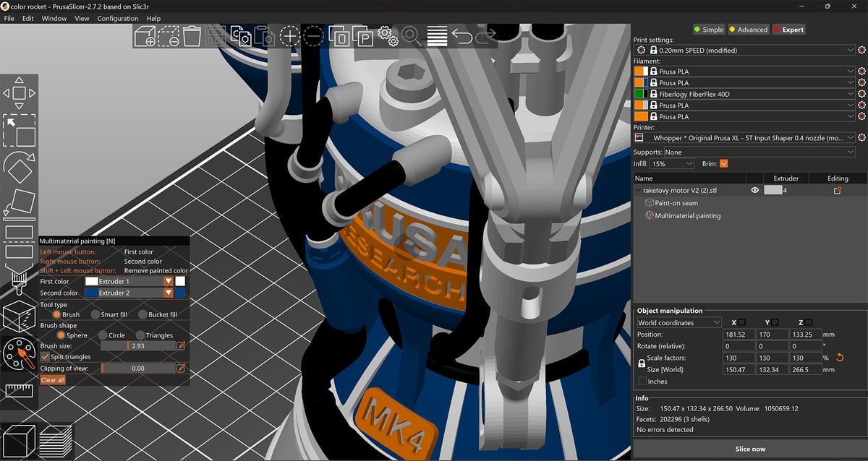Screen dimensions: 868x461
Task: Click the Clear all button
Action: (53, 380)
